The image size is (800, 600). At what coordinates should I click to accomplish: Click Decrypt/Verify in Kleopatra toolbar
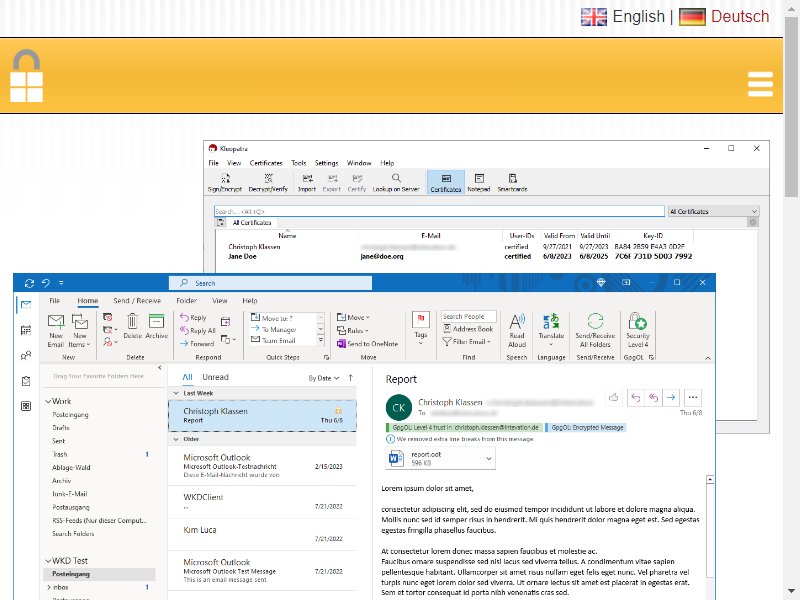click(x=268, y=182)
